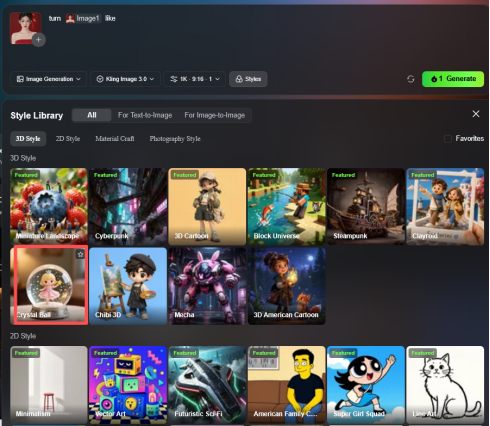Click the Image1 tag in the prompt

pos(83,18)
